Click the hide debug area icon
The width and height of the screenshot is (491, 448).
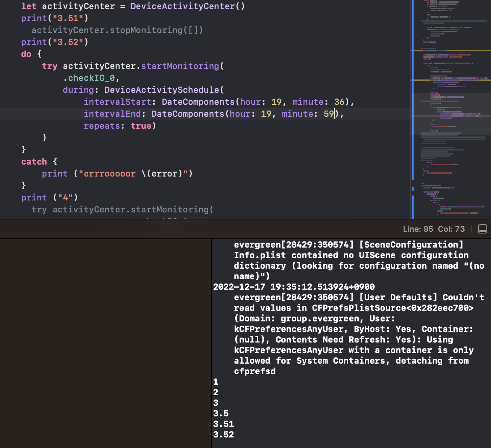coord(482,229)
